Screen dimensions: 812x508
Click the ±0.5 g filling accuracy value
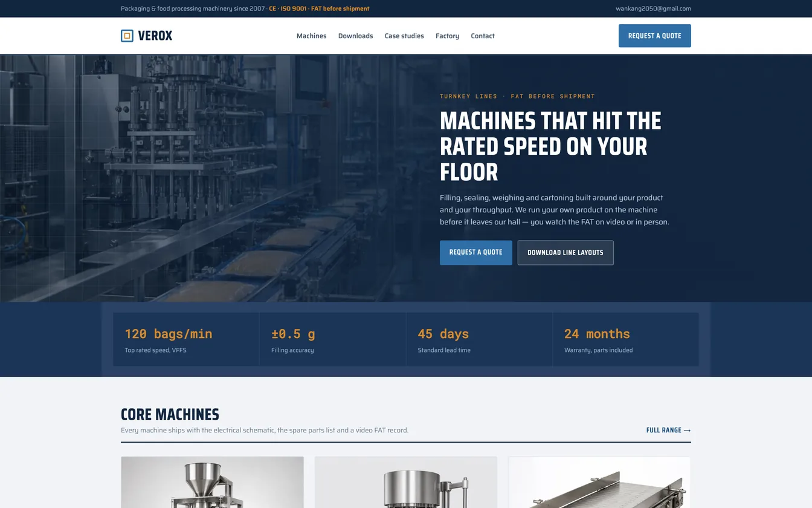293,334
